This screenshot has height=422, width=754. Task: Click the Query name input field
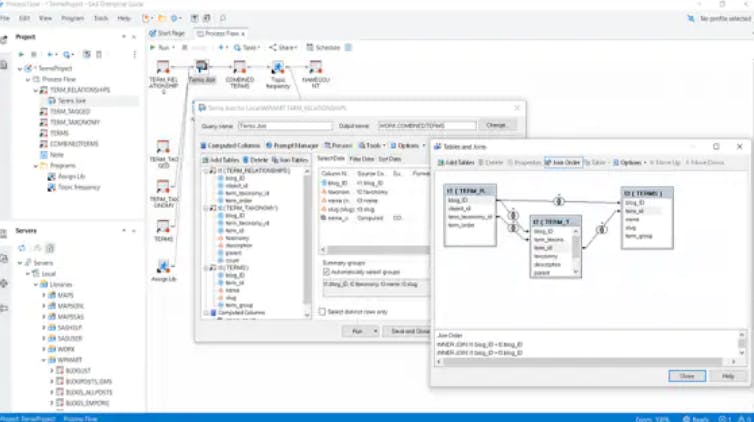[285, 126]
